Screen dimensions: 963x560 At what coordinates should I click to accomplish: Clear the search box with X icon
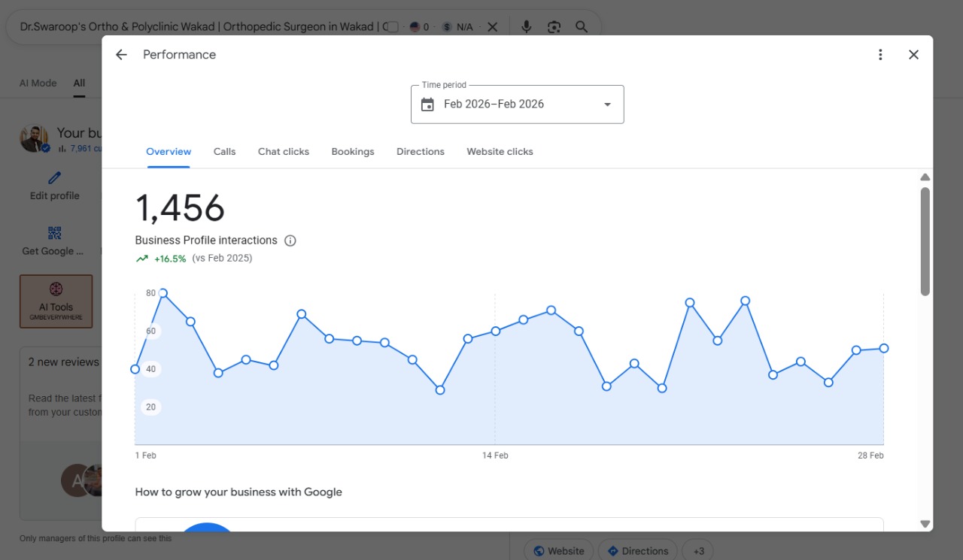pyautogui.click(x=492, y=27)
